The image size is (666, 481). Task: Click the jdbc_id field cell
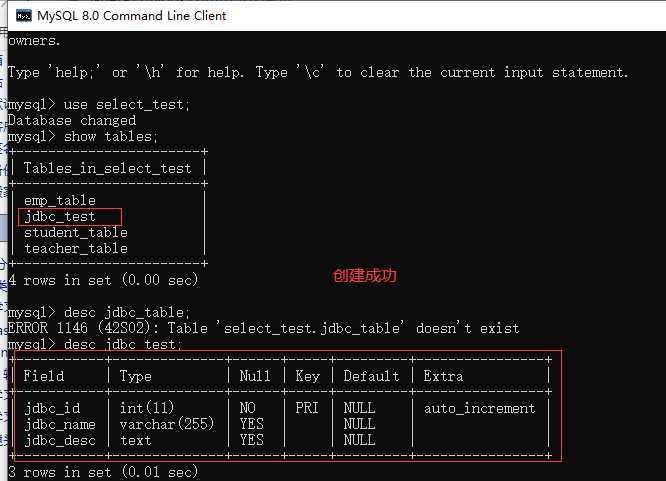(52, 408)
